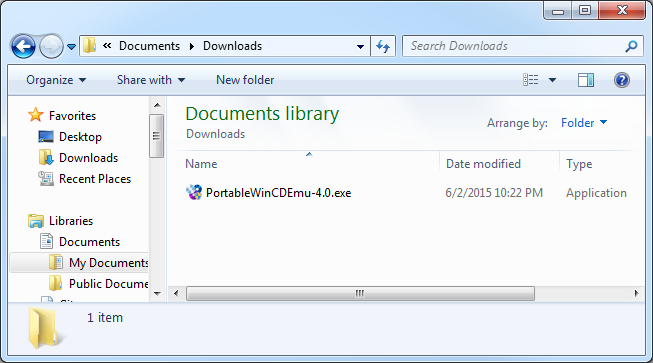
Task: Click the greyed Forward arrow button
Action: coord(51,46)
